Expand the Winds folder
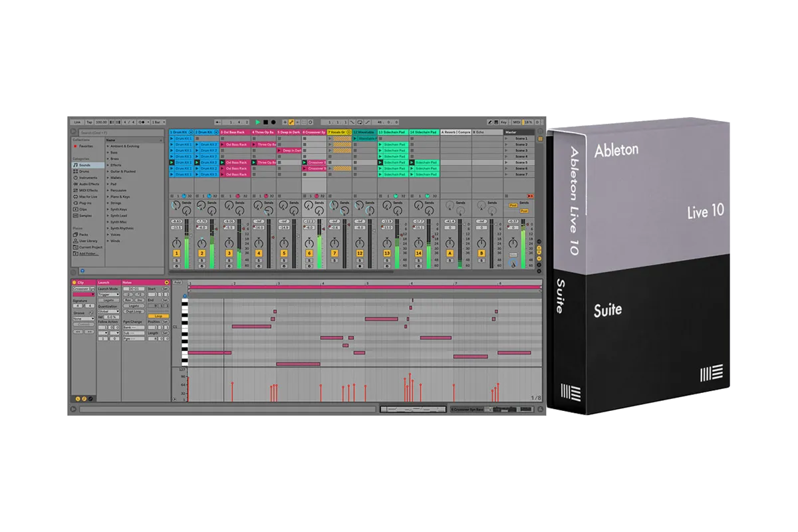 click(108, 241)
